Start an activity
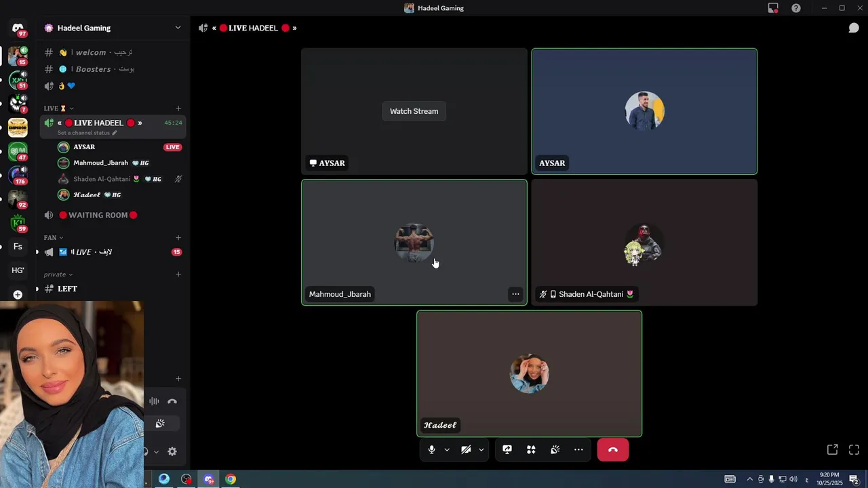 [531, 449]
